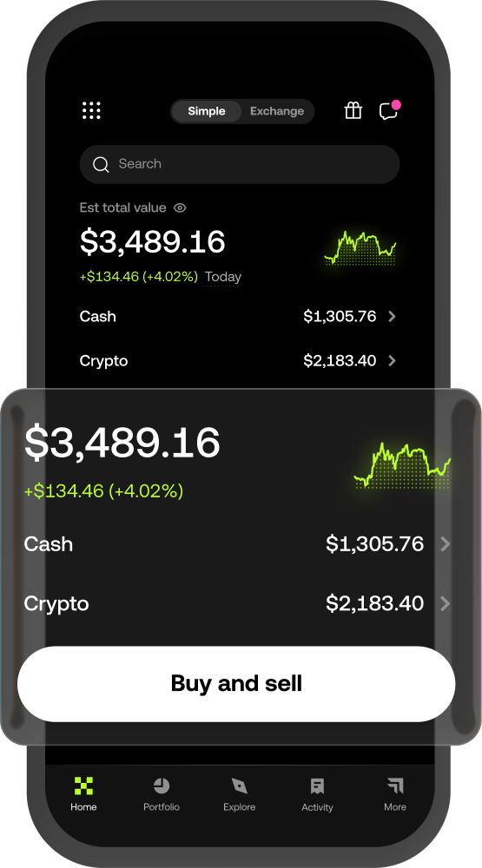
Task: Open the More arrow icon
Action: 395,786
